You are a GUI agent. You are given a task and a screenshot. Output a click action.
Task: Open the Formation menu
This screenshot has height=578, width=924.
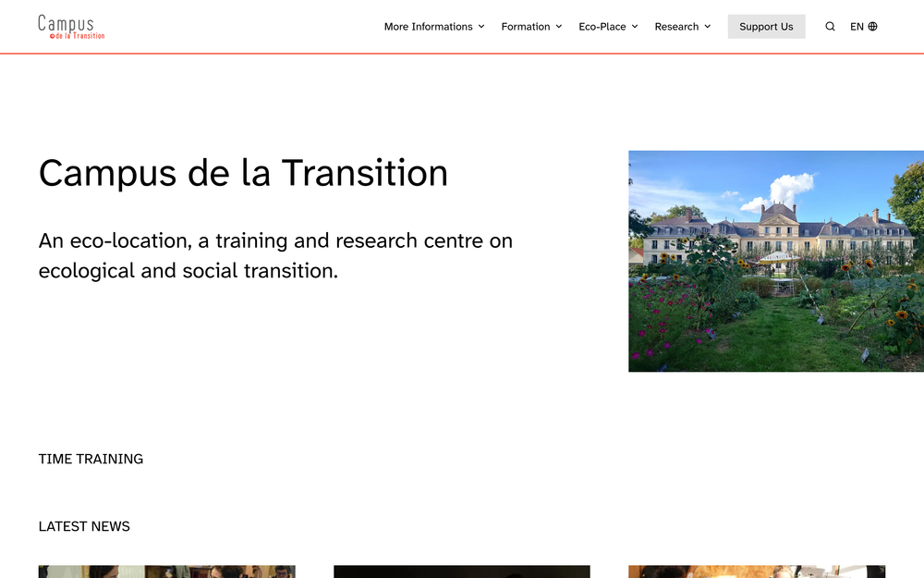pyautogui.click(x=531, y=27)
